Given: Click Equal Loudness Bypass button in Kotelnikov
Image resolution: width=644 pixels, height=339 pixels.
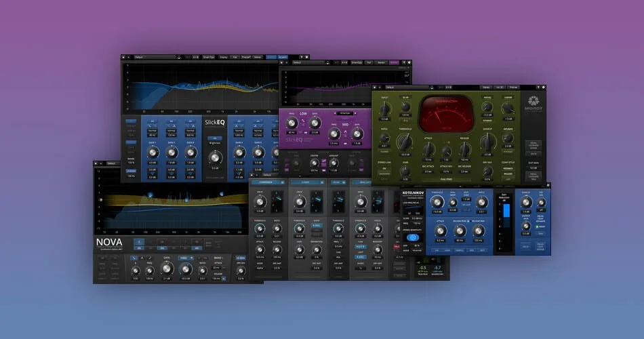Looking at the screenshot, I should pos(540,246).
